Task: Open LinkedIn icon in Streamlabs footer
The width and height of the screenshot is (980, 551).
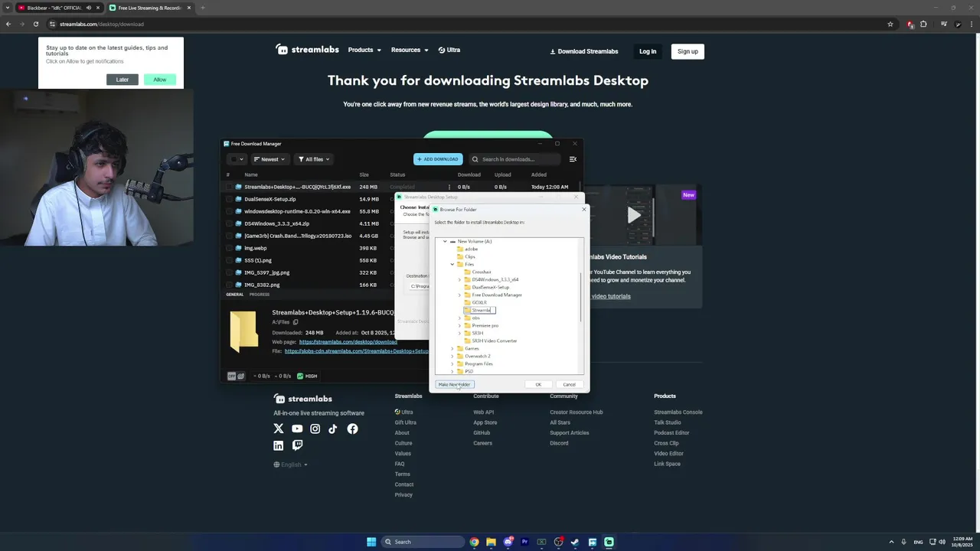Action: coord(279,445)
